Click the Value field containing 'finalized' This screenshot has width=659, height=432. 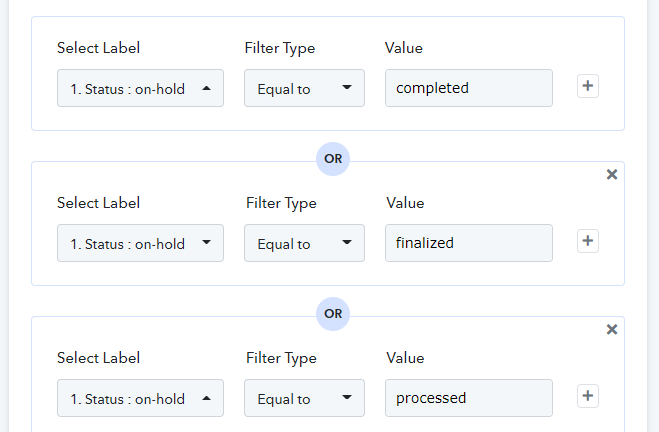[x=468, y=243]
